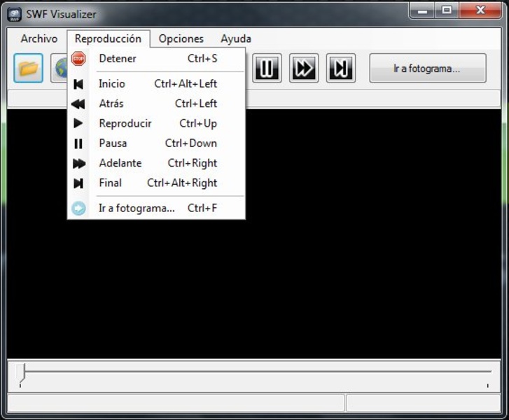The width and height of the screenshot is (509, 420).
Task: Click the Ctrl+Alt+Left shortcut text
Action: [x=186, y=84]
